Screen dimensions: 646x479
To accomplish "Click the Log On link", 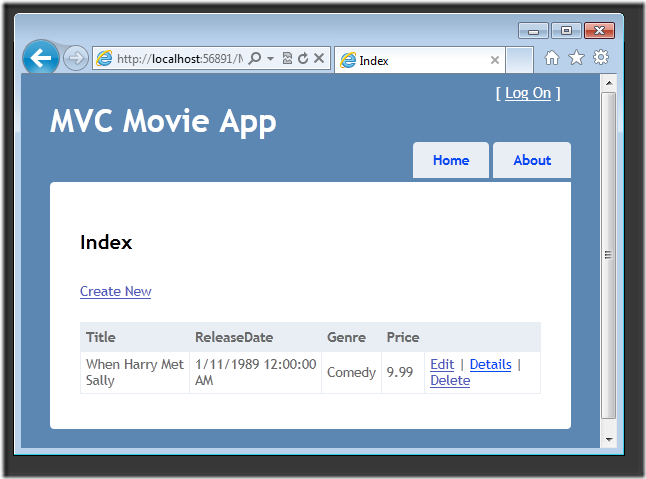I will point(528,93).
